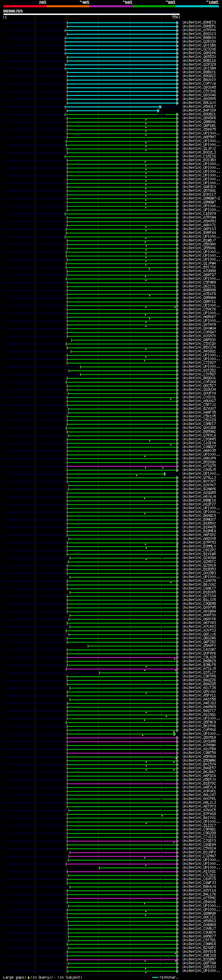Click hit label UniRef100_Q2H8T2

pos(199,561)
